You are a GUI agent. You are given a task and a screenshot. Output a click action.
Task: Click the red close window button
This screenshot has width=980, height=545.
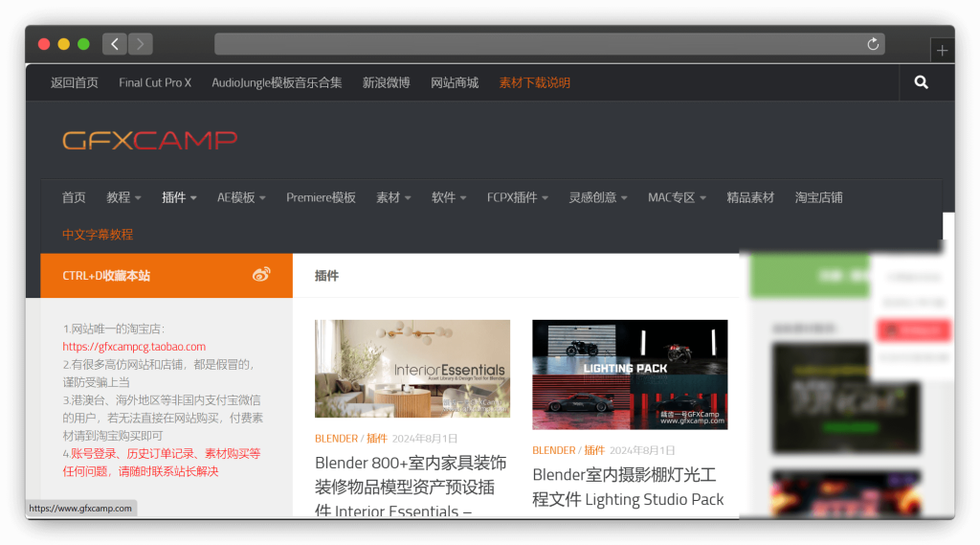[44, 44]
